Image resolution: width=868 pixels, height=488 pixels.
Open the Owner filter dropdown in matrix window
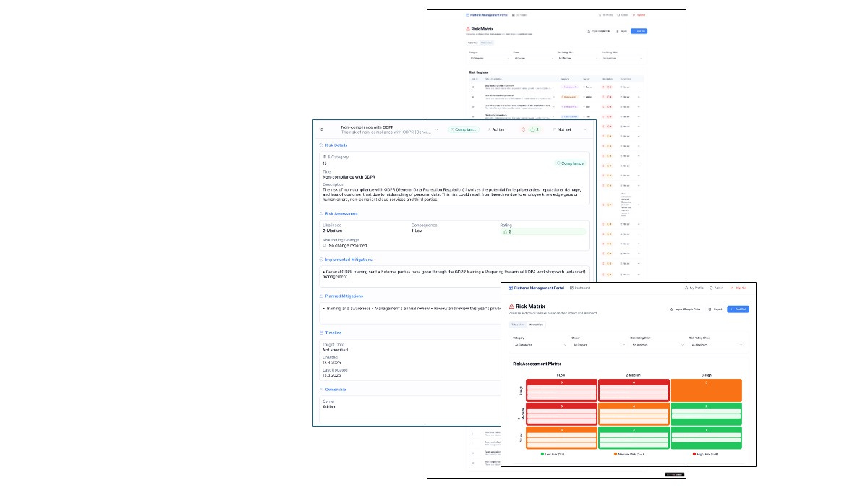click(x=598, y=345)
